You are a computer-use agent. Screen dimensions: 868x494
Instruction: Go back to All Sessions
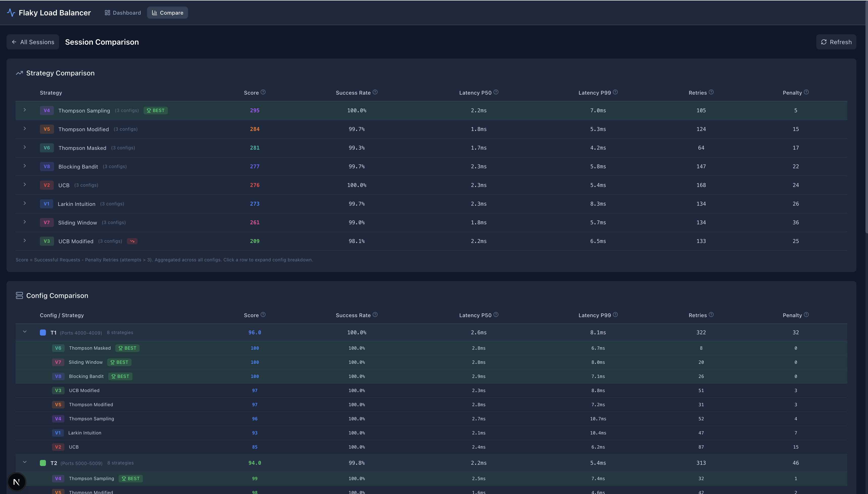(x=33, y=42)
